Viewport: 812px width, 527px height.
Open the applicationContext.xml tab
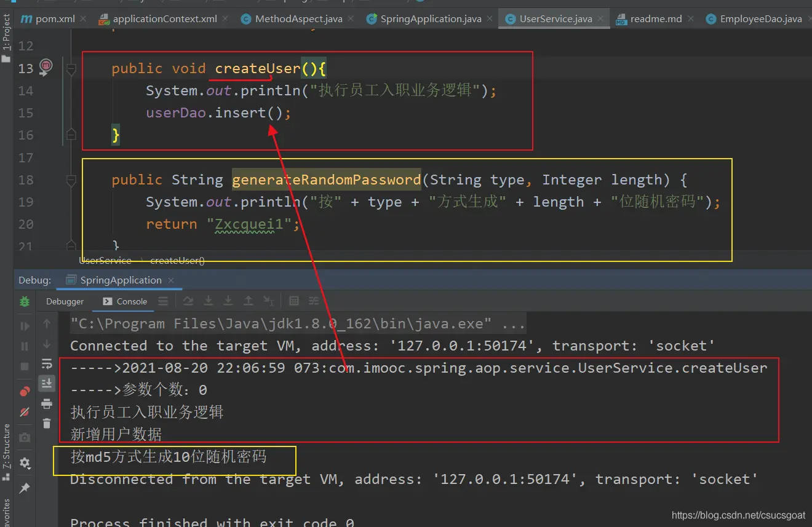pyautogui.click(x=165, y=18)
